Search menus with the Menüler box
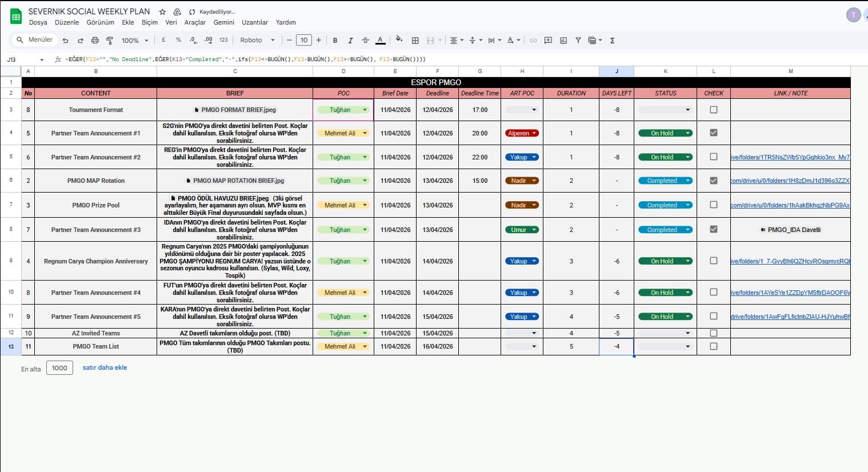The height and width of the screenshot is (472, 868). [x=35, y=40]
